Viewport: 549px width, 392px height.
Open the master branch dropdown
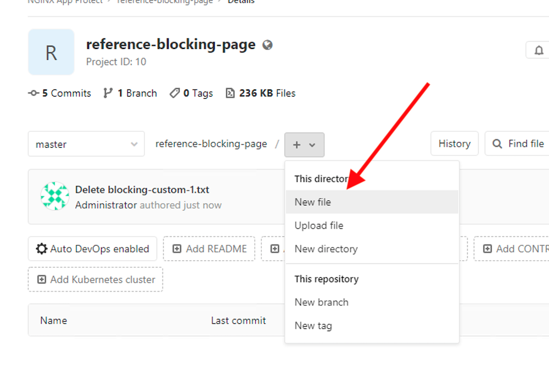[x=86, y=144]
